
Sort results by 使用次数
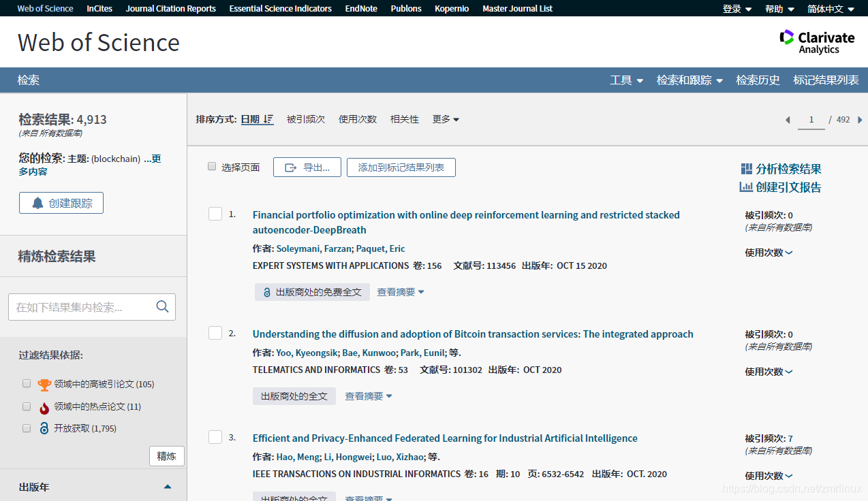click(x=358, y=119)
